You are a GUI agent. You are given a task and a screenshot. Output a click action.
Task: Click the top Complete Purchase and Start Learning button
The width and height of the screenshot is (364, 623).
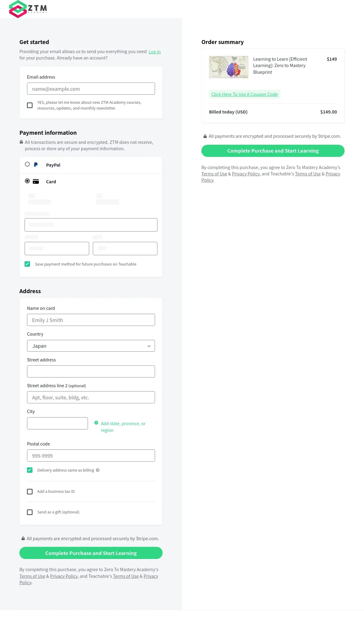[273, 151]
